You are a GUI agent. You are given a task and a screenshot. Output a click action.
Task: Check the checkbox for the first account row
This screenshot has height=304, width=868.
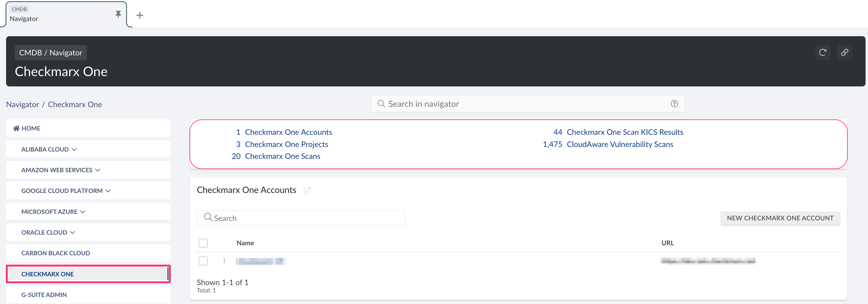point(203,261)
